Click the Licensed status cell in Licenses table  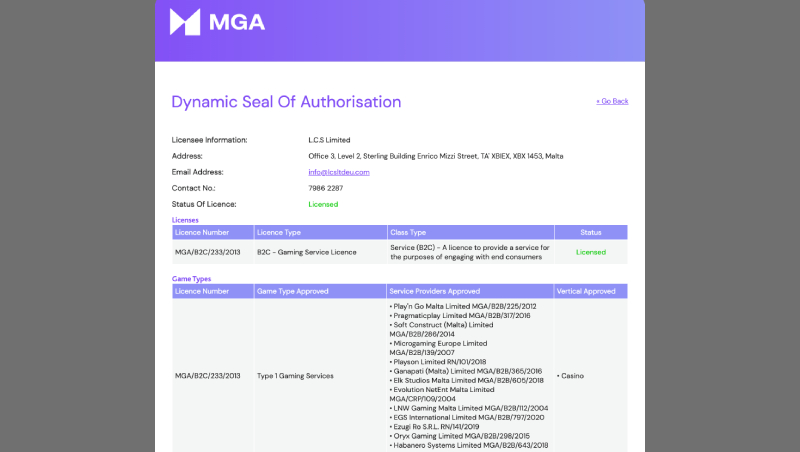[591, 252]
